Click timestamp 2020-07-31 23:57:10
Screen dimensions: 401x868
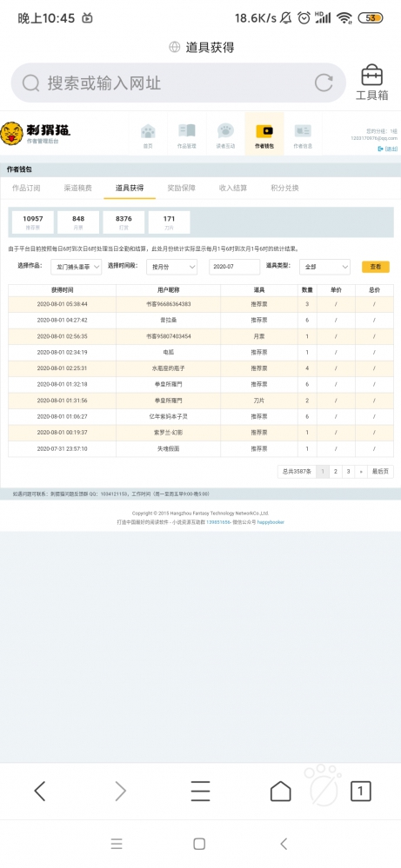(62, 448)
